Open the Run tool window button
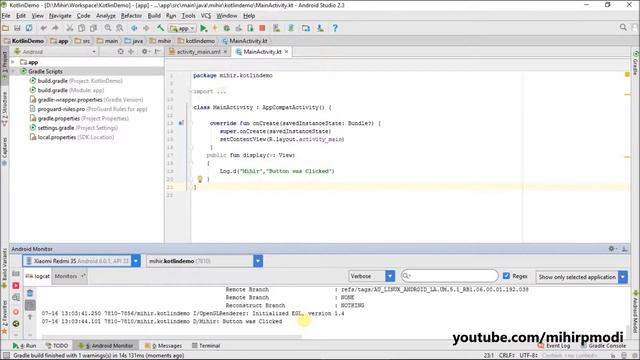The height and width of the screenshot is (360, 640). [24, 345]
